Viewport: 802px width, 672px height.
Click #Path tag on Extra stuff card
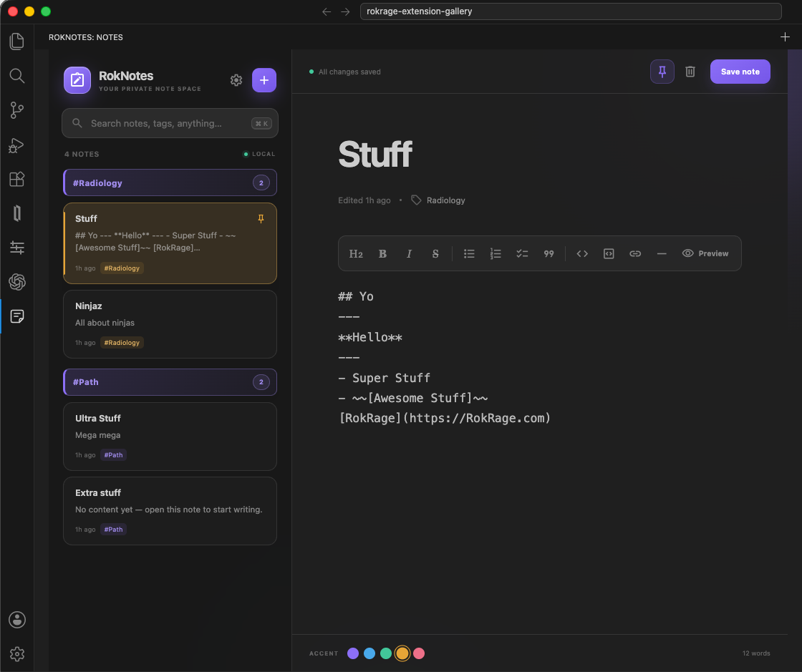[x=114, y=530]
